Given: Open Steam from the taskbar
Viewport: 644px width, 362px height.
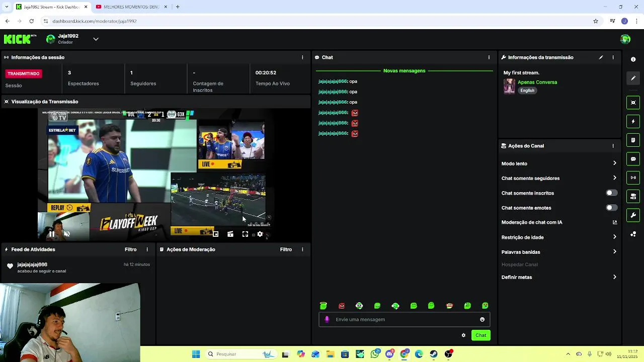Looking at the screenshot, I should click(434, 354).
